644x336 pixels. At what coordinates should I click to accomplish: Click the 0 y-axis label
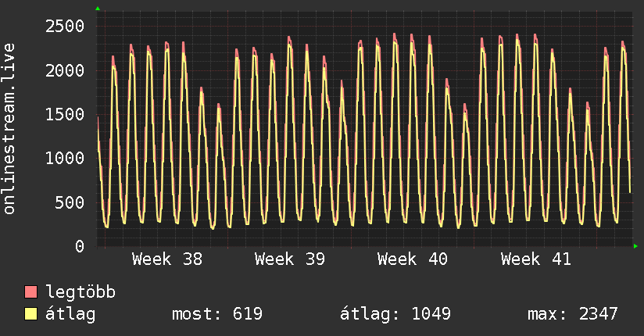click(80, 246)
